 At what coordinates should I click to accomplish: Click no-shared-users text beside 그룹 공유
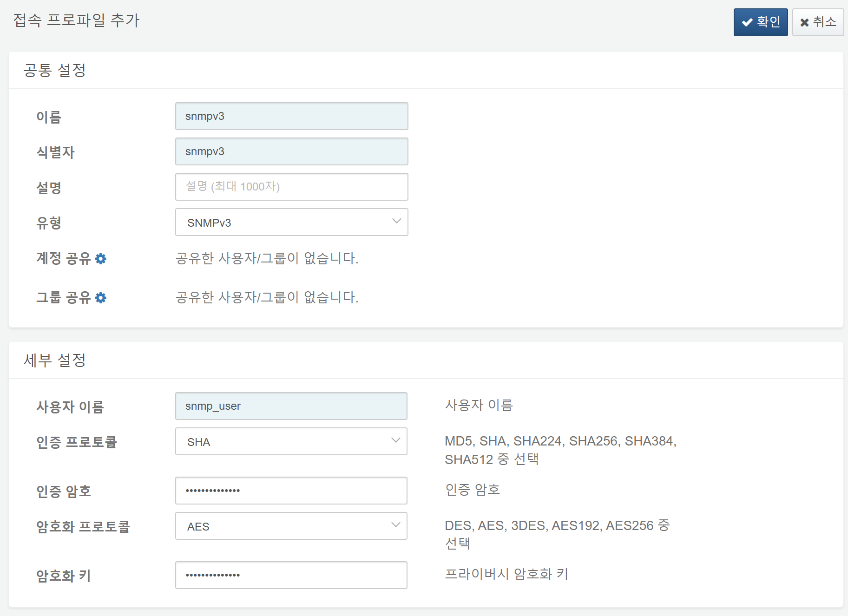(x=267, y=297)
